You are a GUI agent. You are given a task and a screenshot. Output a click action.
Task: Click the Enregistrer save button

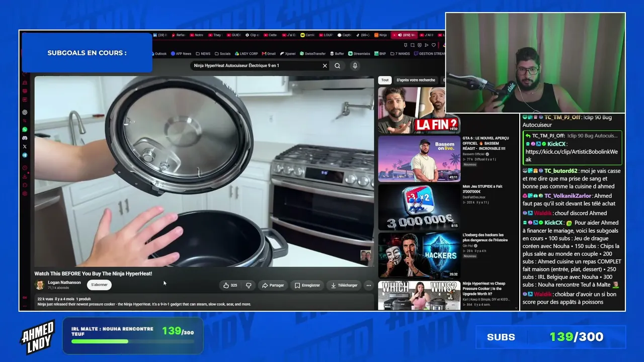pos(307,285)
